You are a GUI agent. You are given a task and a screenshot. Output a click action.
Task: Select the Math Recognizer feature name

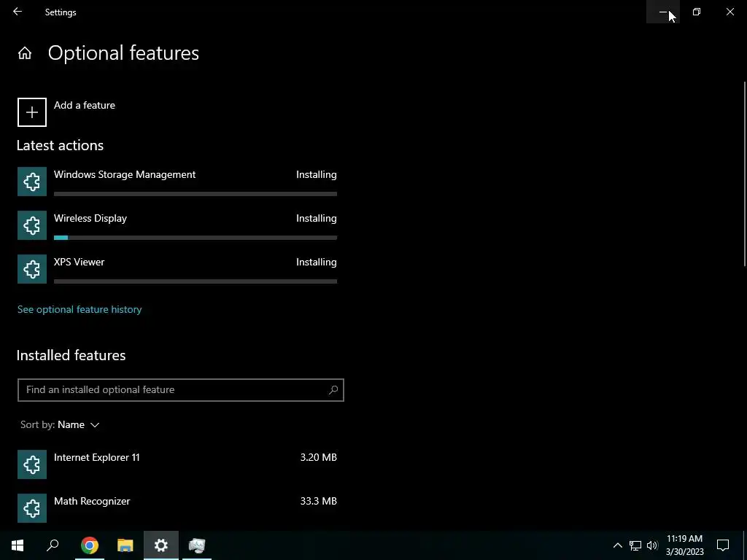click(92, 502)
